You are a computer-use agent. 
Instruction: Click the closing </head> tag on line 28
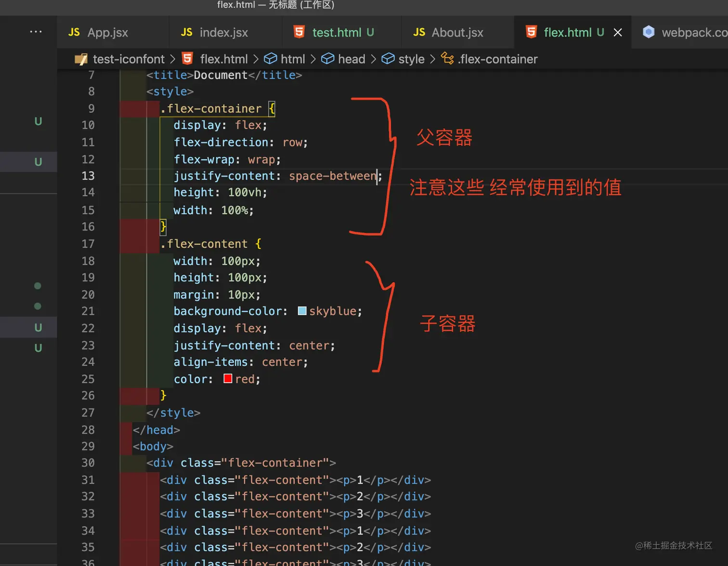pos(156,430)
